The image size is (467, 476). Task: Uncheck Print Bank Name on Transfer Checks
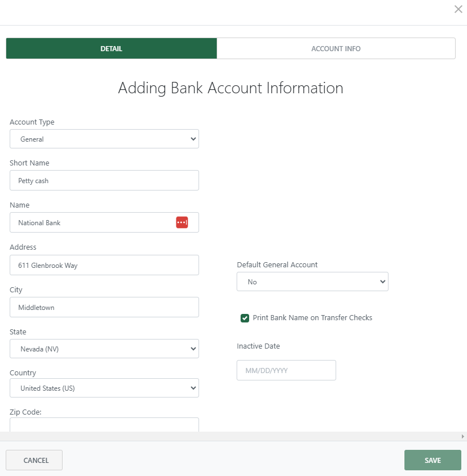point(245,318)
